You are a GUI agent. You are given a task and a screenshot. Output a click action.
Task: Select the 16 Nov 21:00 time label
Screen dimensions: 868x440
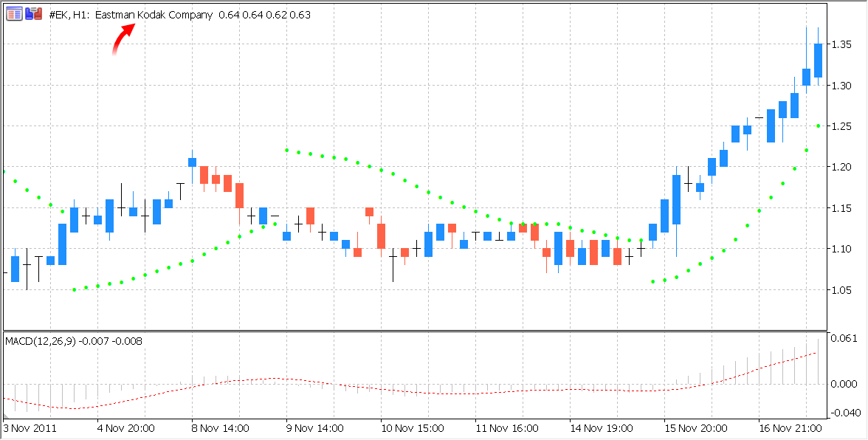(x=790, y=428)
